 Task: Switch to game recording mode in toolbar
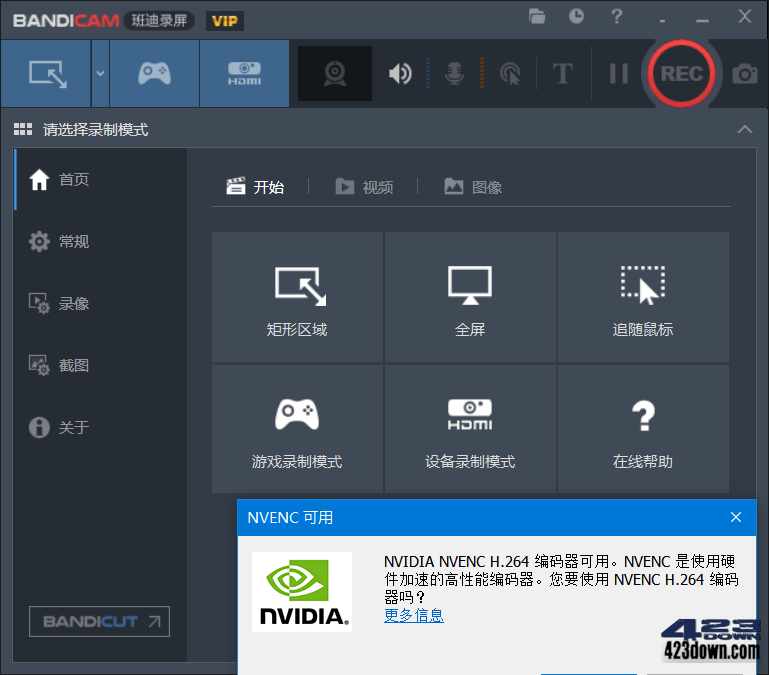(154, 74)
